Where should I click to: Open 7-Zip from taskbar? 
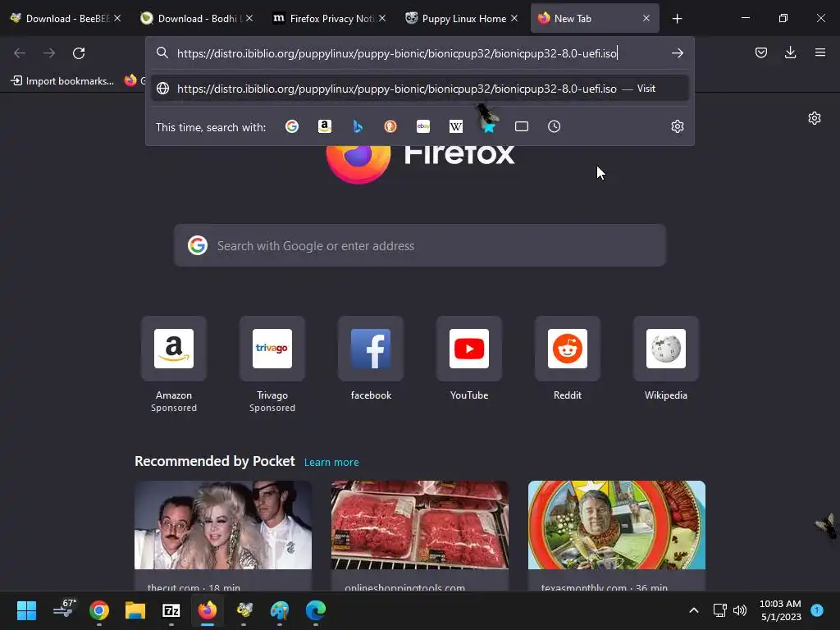point(171,610)
